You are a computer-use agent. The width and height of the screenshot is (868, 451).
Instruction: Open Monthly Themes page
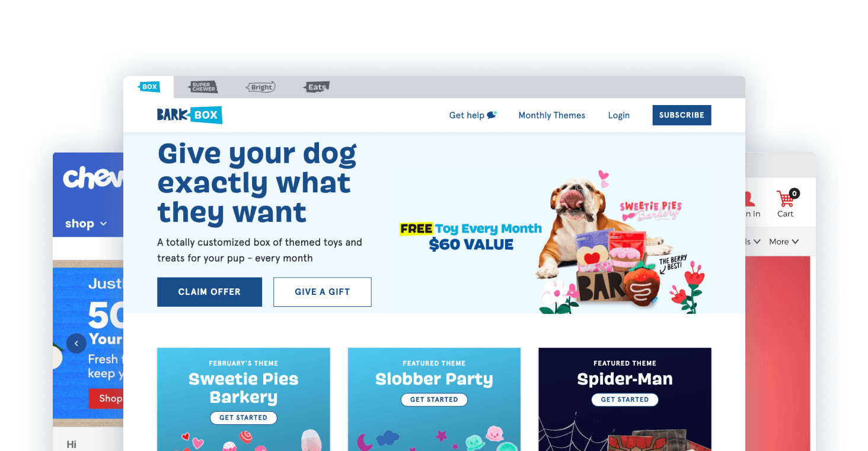click(x=551, y=115)
